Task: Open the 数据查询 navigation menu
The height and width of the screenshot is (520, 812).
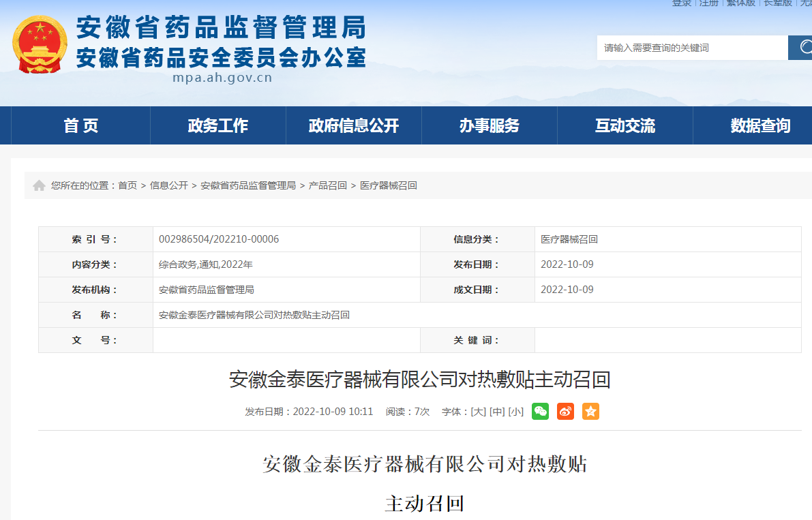Action: pos(760,125)
